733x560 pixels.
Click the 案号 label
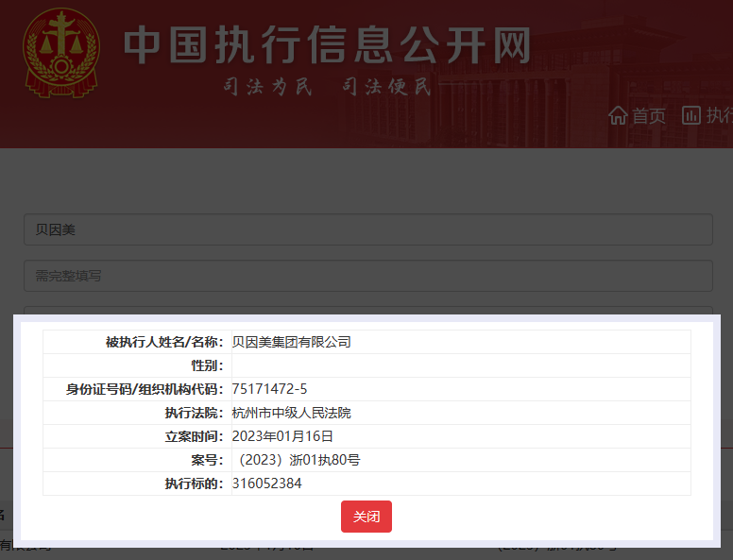(x=207, y=460)
